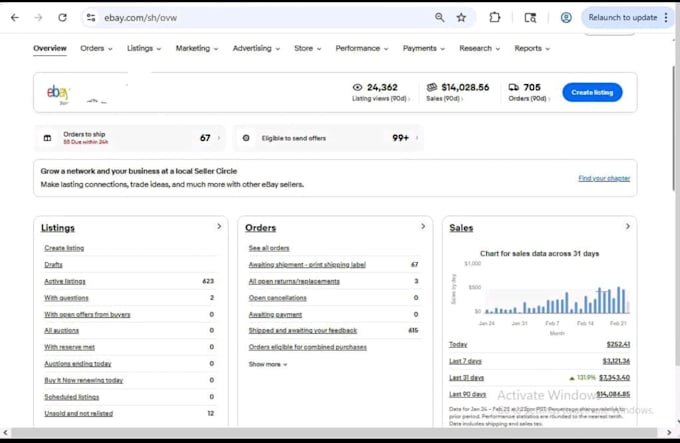The width and height of the screenshot is (680, 443).
Task: Bookmark this page with the star icon
Action: (x=461, y=17)
